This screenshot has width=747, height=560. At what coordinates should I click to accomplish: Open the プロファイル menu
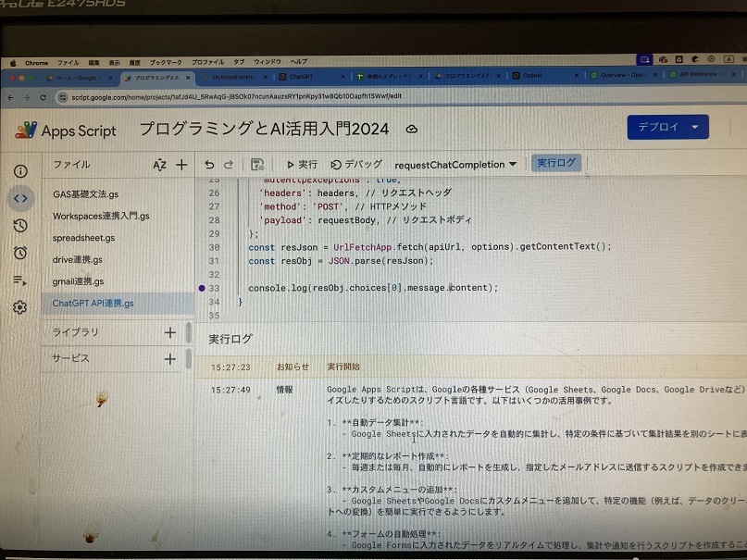coord(207,62)
